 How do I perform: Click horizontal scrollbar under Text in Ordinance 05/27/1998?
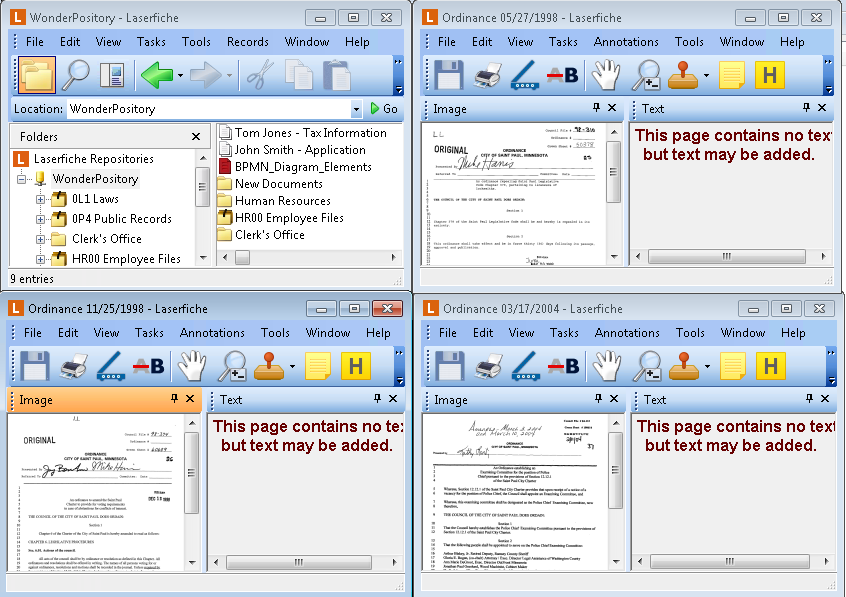tap(727, 256)
